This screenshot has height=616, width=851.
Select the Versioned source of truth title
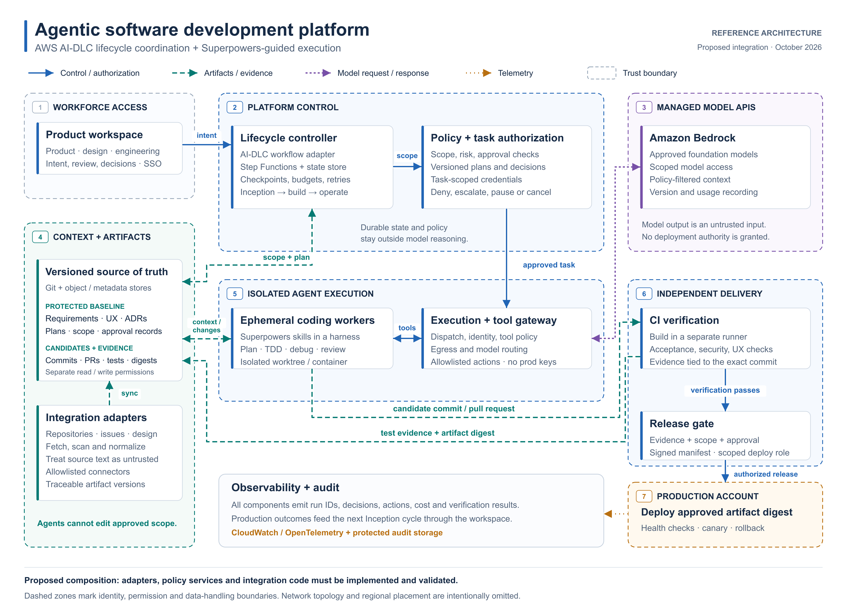[x=107, y=272]
